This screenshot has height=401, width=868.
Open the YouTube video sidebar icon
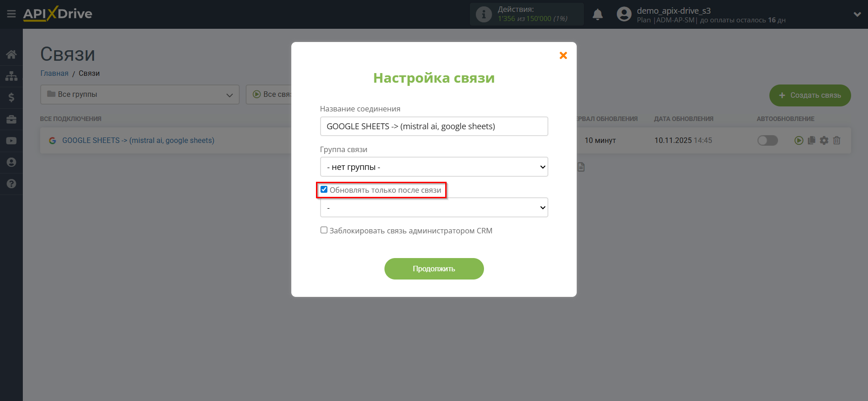(x=11, y=141)
